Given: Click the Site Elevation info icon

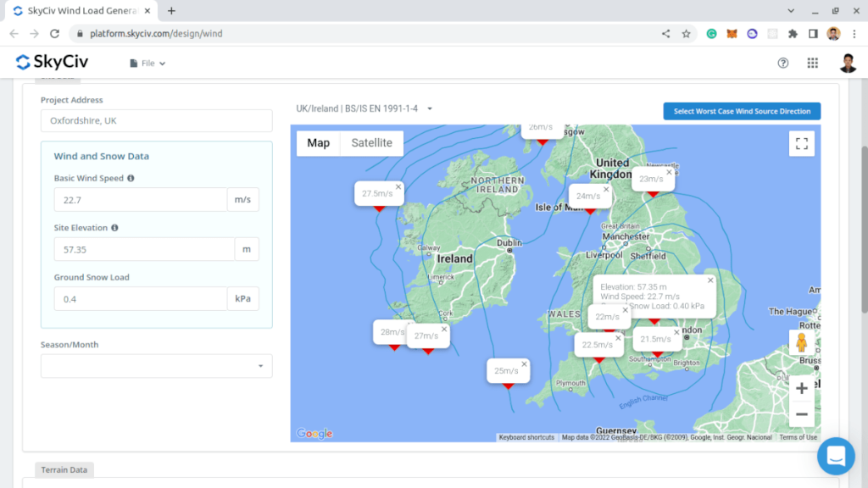Looking at the screenshot, I should (114, 228).
